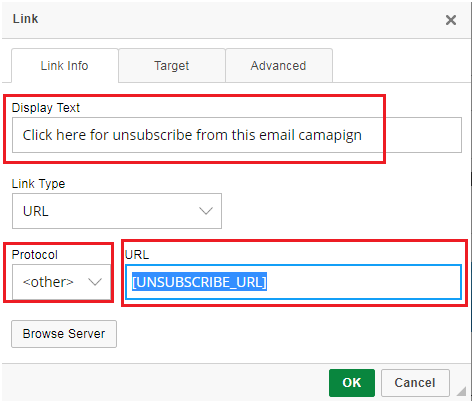Viewport: 474px width, 403px height.
Task: Click the Display Text label
Action: (x=46, y=108)
